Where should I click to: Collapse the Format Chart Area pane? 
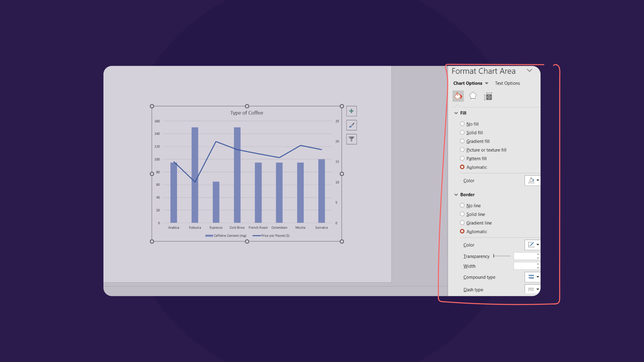click(530, 71)
